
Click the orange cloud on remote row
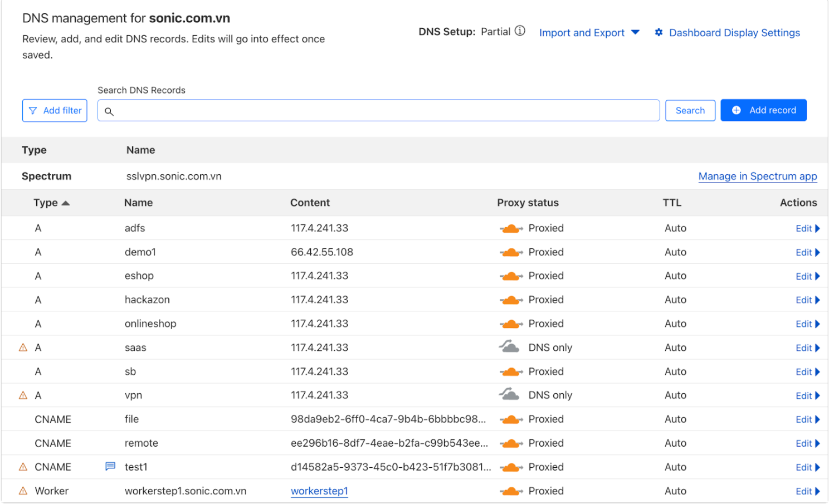(x=511, y=443)
